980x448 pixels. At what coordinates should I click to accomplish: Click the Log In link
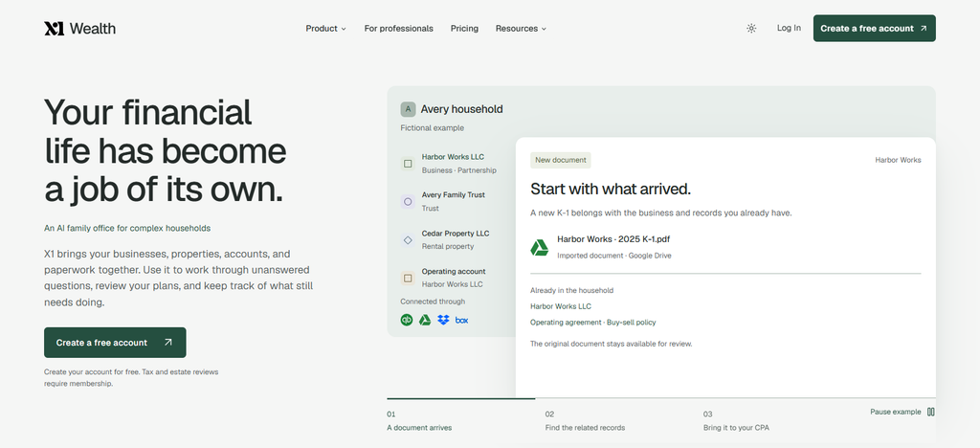point(789,28)
